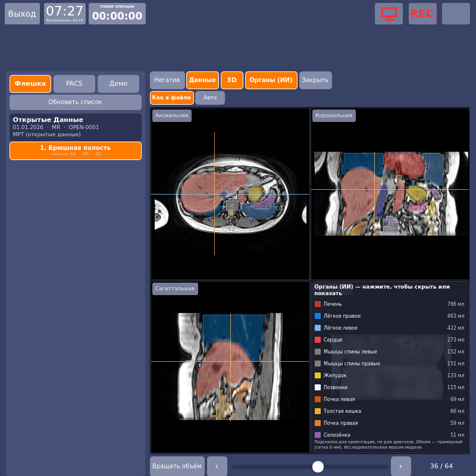Click the orange Почка правая swatch
The height and width of the screenshot is (476, 476).
coord(318,423)
